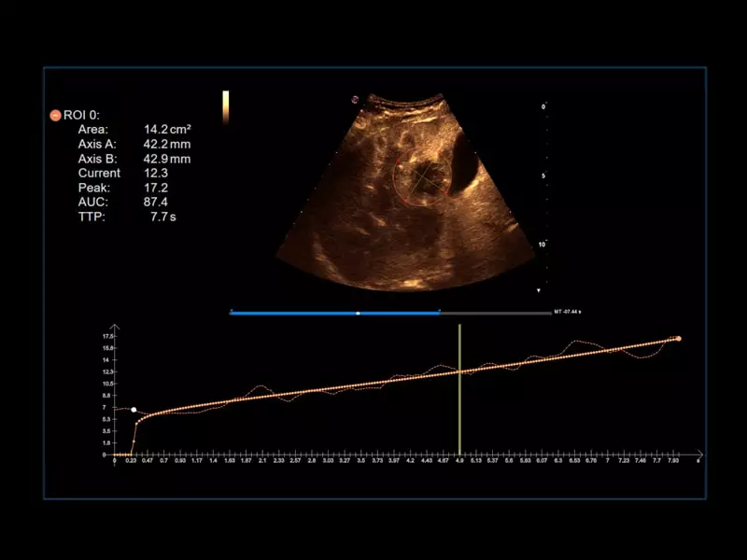Image resolution: width=747 pixels, height=560 pixels.
Task: Click the vertical brightness colorbar beside the scan
Action: [225, 106]
